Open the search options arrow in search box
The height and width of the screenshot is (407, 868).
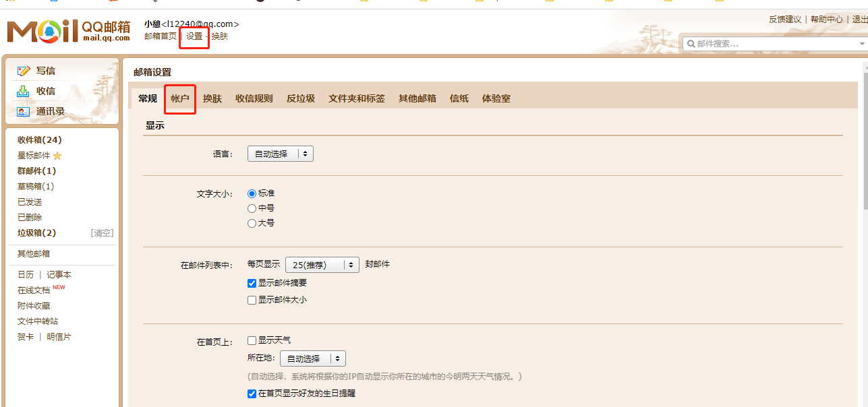point(862,44)
